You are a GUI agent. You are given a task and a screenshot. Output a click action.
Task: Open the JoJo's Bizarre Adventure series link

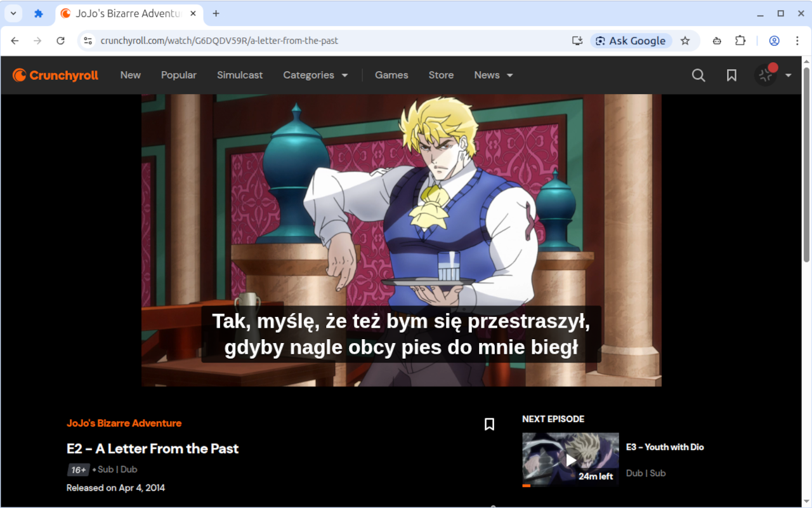pos(124,423)
